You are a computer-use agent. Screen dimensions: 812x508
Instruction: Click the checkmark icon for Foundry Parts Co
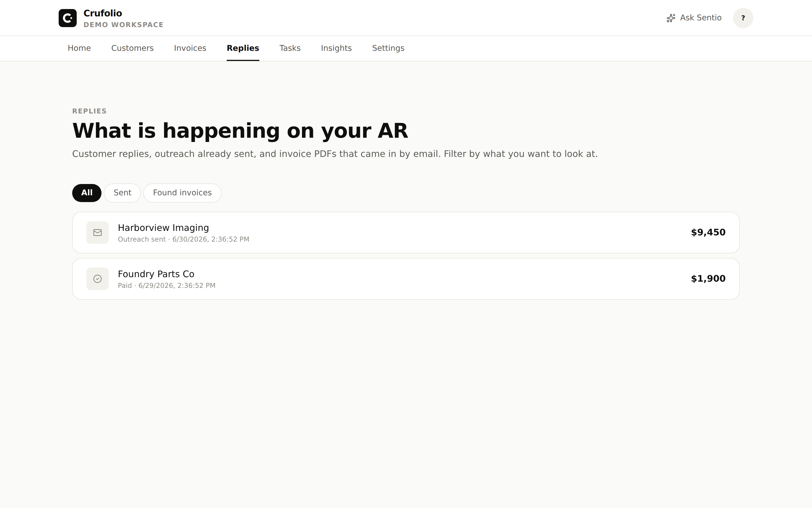point(97,279)
